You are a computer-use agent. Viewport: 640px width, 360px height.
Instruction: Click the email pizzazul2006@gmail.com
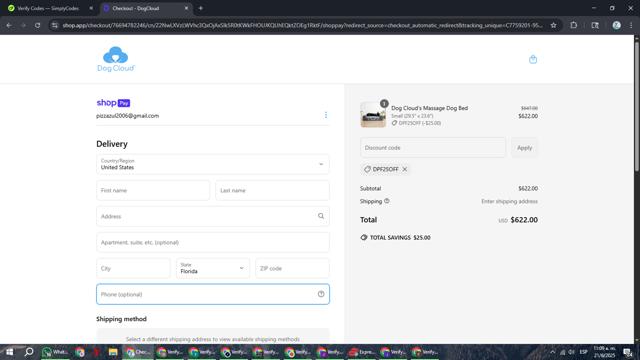click(x=127, y=116)
